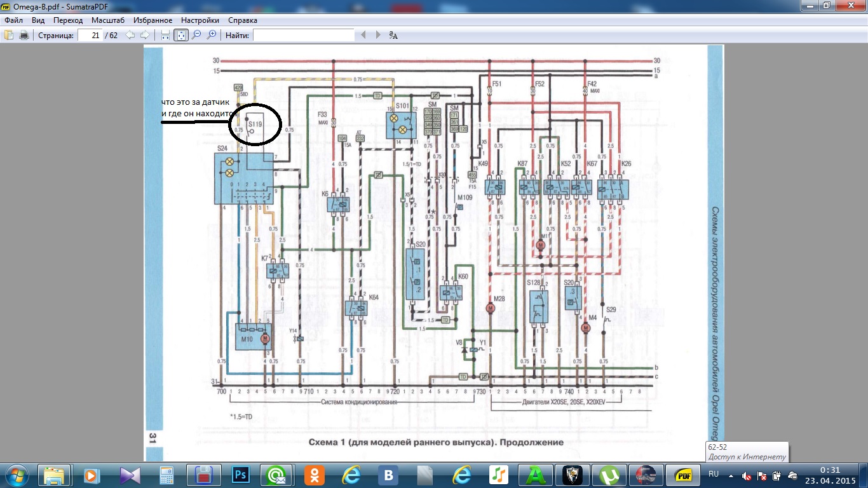Open the Избранное menu
The image size is (868, 488).
(x=153, y=20)
